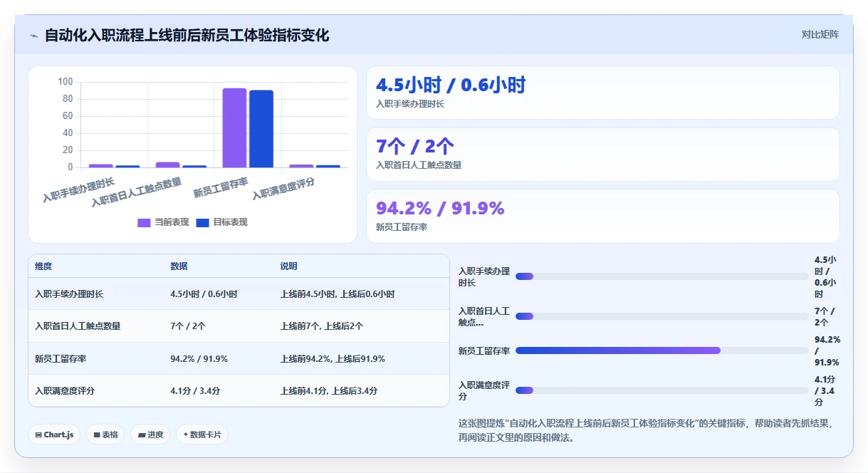868x473 pixels.
Task: Toggle the 当前表现 legend item
Action: (x=163, y=222)
